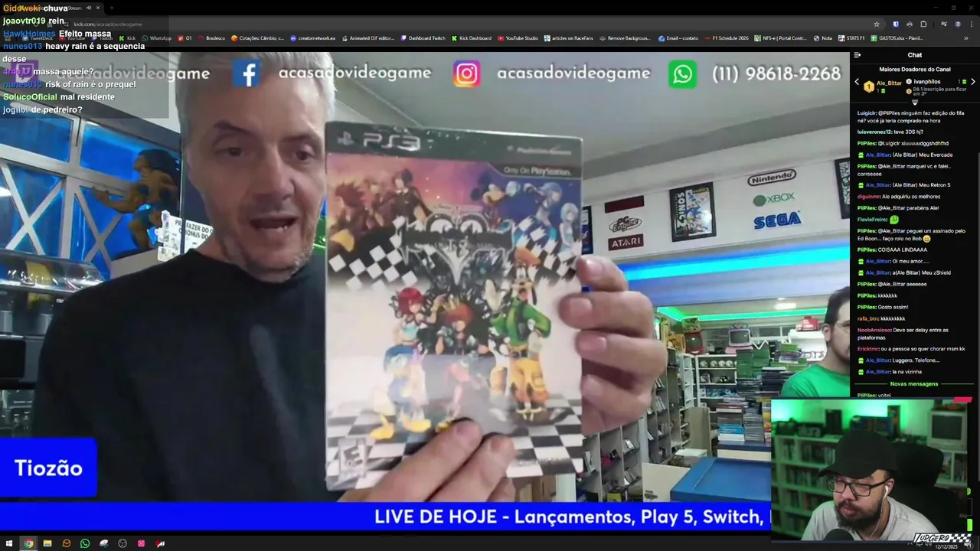Click username Ericktmr in chat
This screenshot has width=980, height=551.
[868, 349]
